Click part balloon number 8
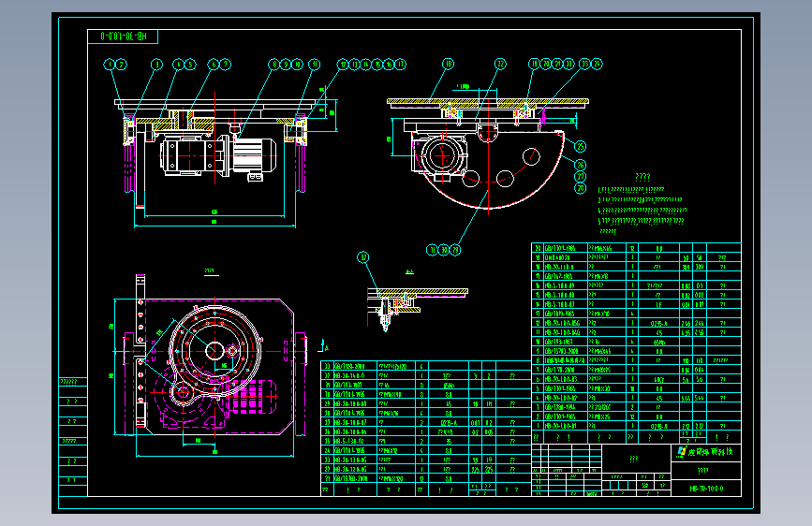The image size is (812, 526). (274, 65)
